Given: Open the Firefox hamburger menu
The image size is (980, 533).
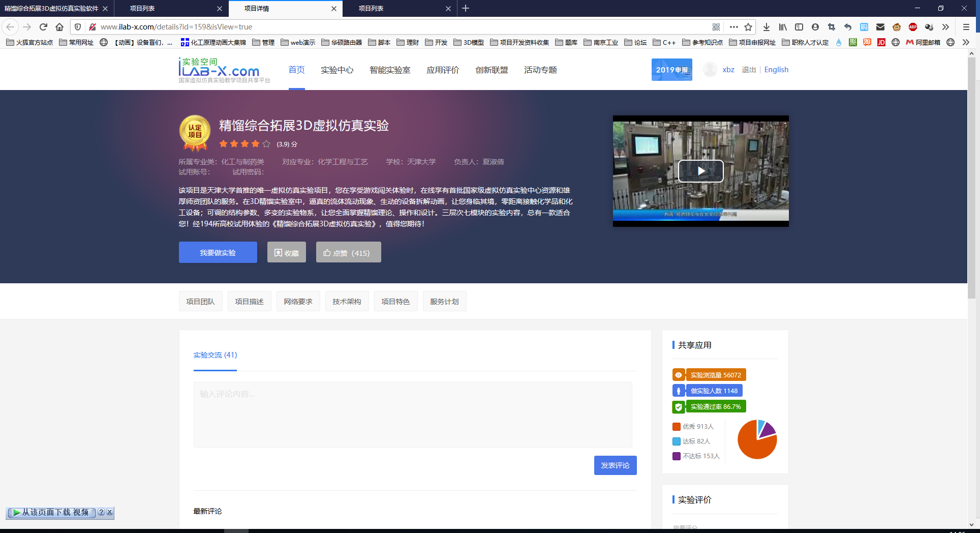Looking at the screenshot, I should click(x=966, y=27).
